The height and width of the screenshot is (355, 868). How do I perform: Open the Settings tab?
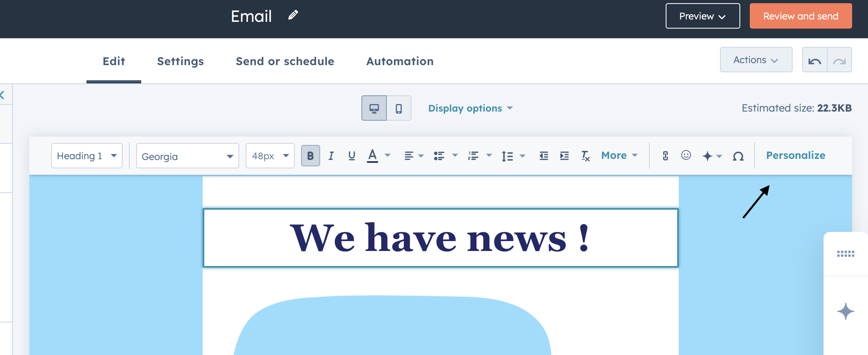[x=181, y=61]
